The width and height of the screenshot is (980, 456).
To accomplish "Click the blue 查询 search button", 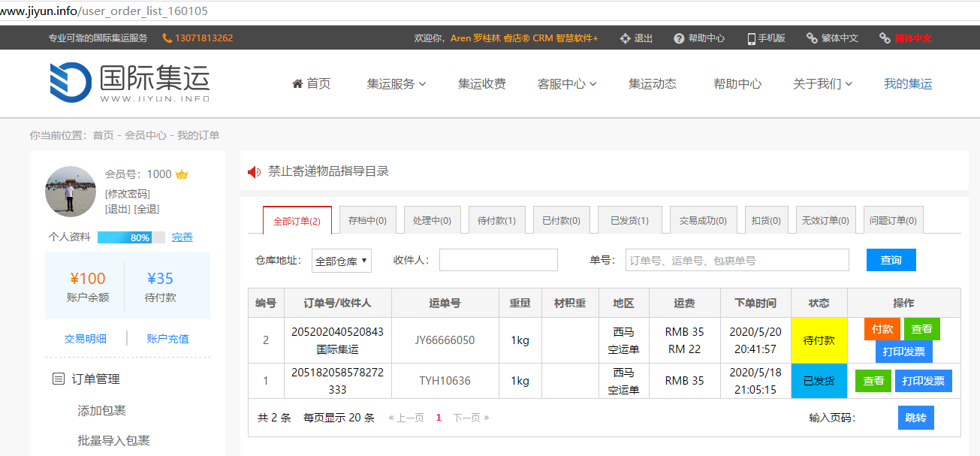I will (891, 260).
